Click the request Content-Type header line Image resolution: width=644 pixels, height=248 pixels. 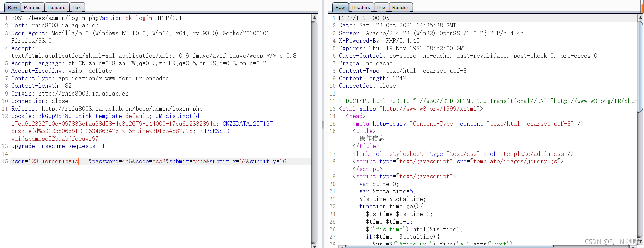(90, 78)
